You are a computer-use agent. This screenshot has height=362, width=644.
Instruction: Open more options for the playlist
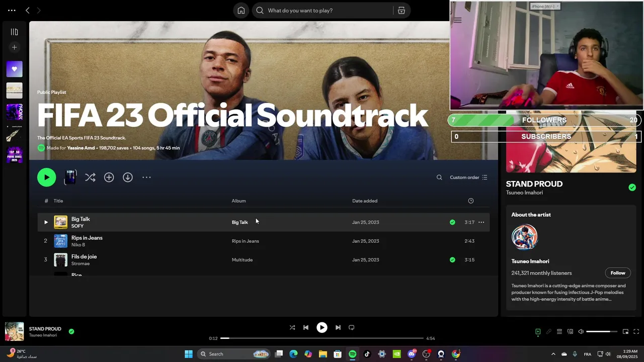pyautogui.click(x=146, y=177)
